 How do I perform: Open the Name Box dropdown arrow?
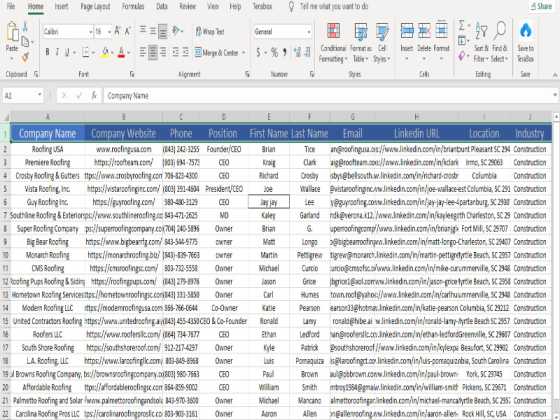(39, 95)
